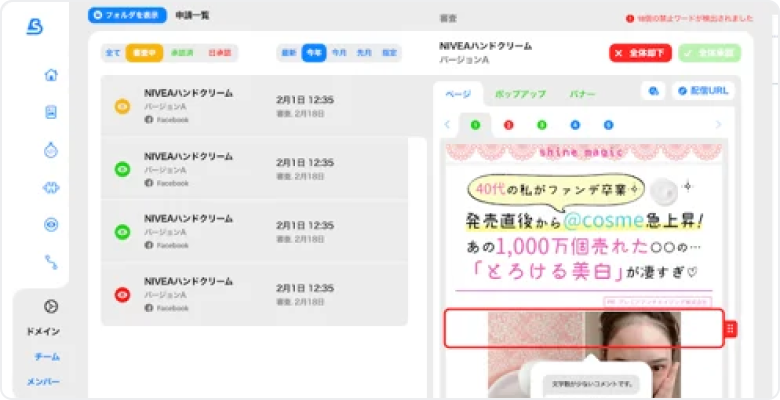780x400 pixels.
Task: Click the 申請一覧 heading
Action: click(193, 15)
